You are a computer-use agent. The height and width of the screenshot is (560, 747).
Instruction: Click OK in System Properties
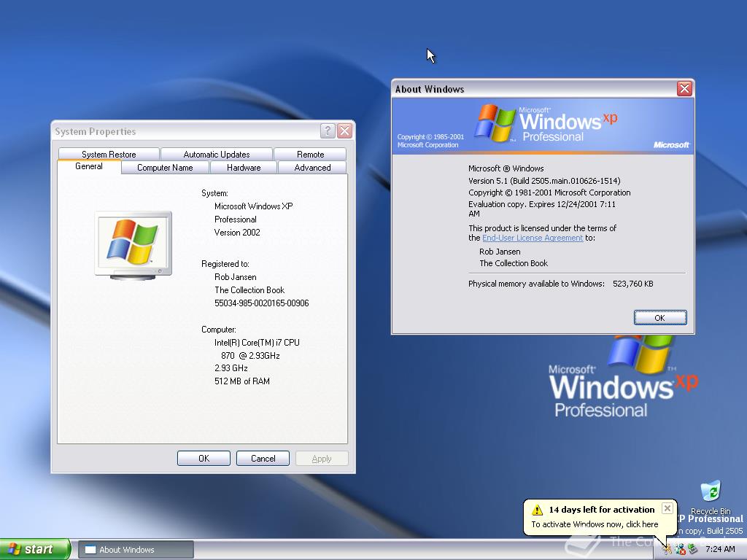[204, 458]
